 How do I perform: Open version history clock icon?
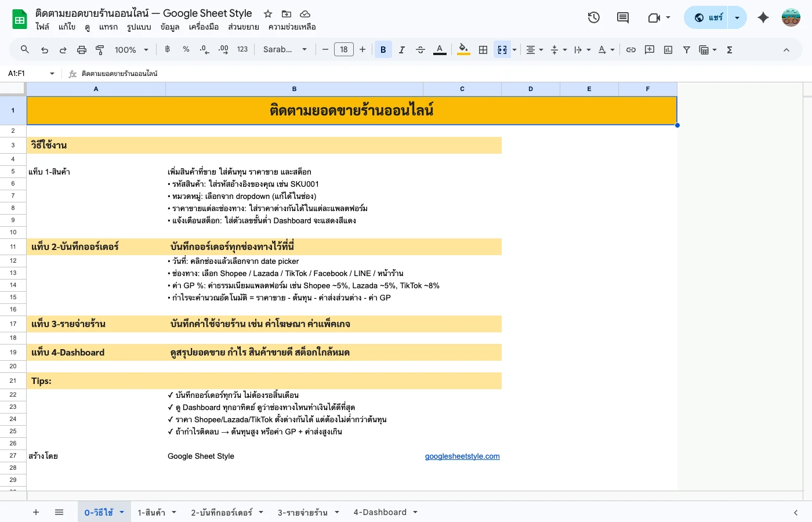click(593, 17)
